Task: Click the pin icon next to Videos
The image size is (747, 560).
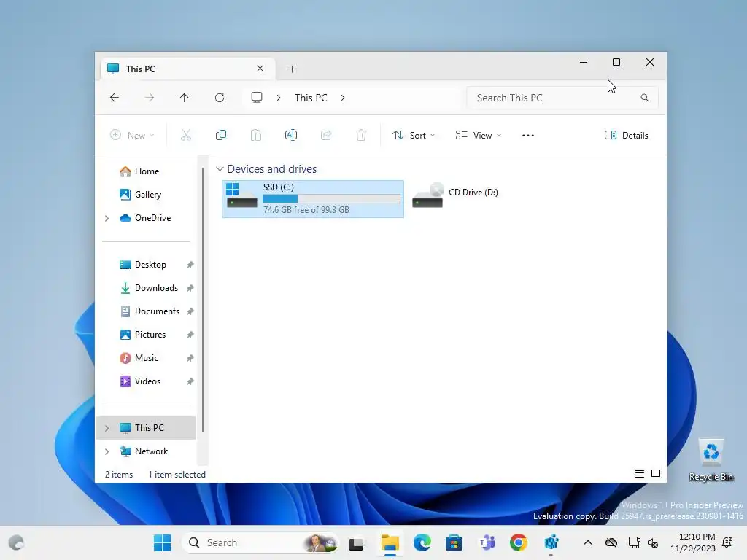Action: [190, 381]
